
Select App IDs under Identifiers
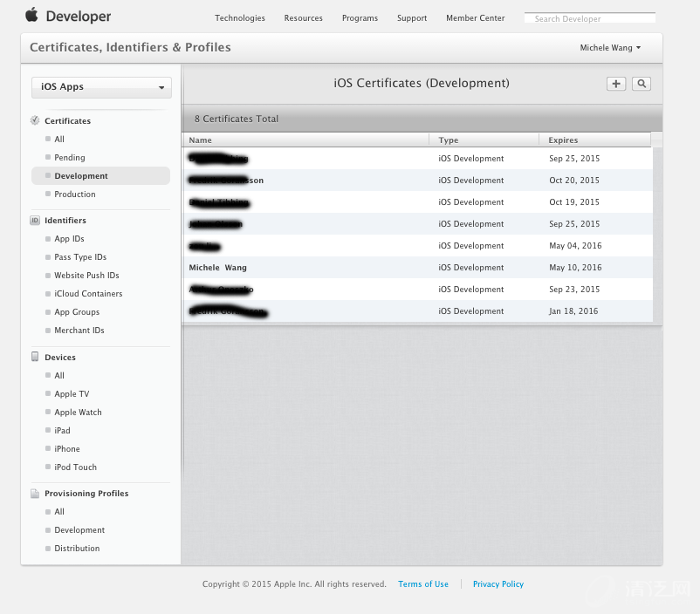[69, 239]
